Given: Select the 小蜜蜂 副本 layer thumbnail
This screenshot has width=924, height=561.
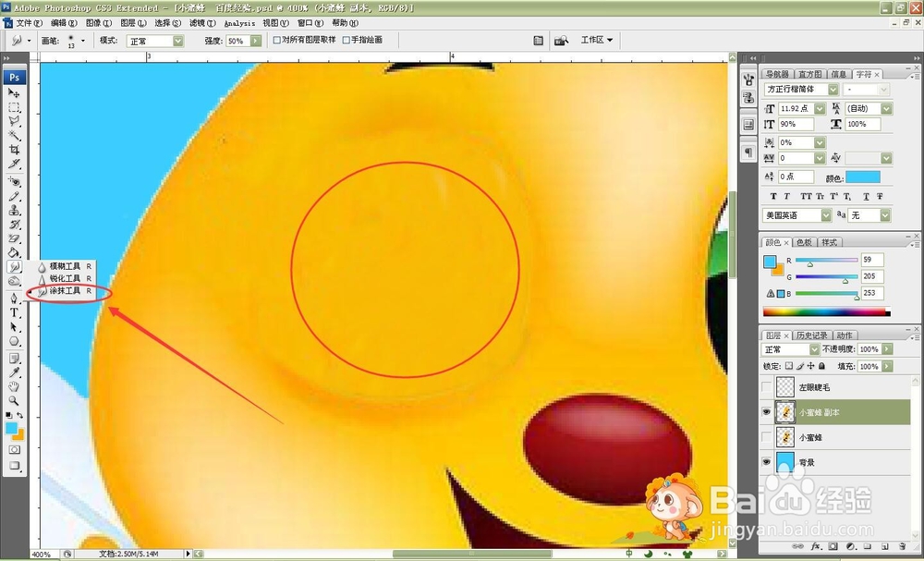Looking at the screenshot, I should tap(784, 412).
